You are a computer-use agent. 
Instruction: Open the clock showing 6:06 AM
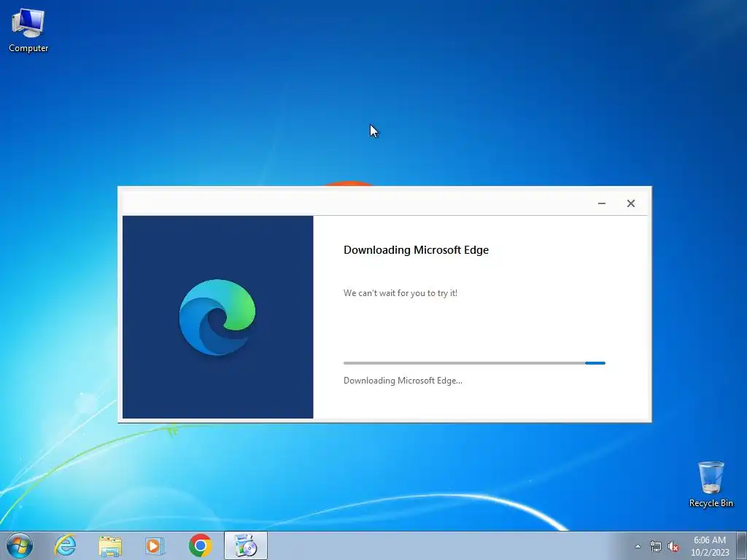tap(710, 546)
